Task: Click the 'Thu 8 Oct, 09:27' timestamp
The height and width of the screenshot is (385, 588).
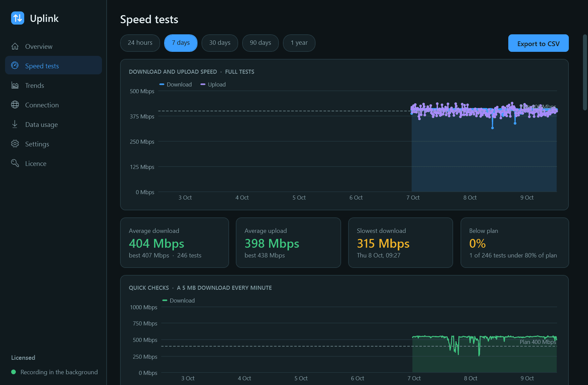Action: [378, 255]
